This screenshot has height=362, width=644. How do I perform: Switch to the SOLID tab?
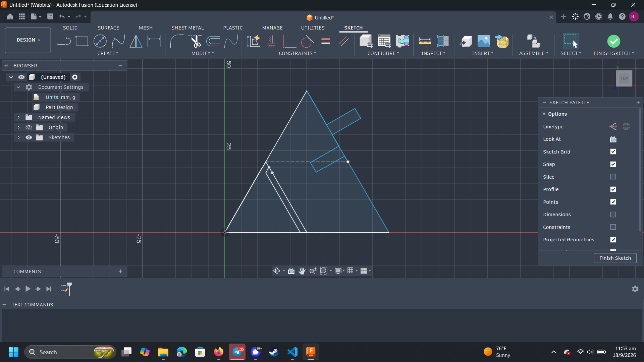[x=70, y=28]
